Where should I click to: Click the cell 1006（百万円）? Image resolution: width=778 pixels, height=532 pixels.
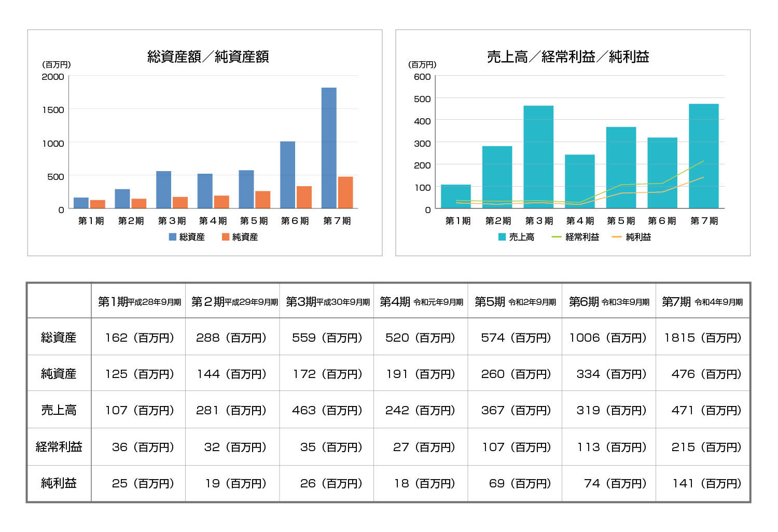[x=608, y=338]
